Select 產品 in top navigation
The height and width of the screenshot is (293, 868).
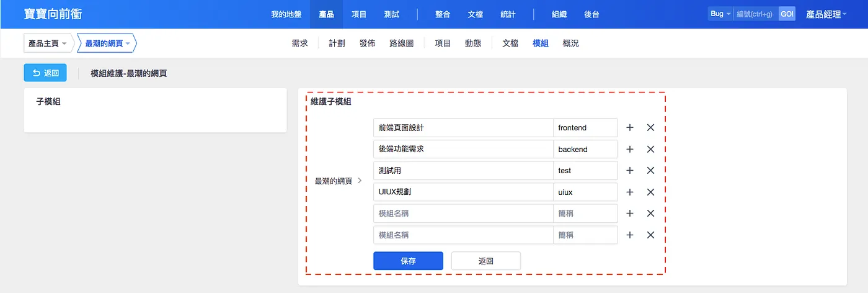coord(326,14)
